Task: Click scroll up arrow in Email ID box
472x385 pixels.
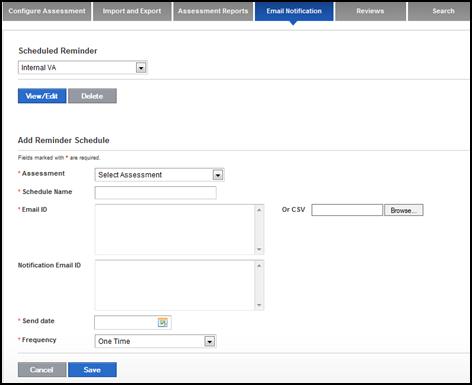Action: tap(259, 210)
